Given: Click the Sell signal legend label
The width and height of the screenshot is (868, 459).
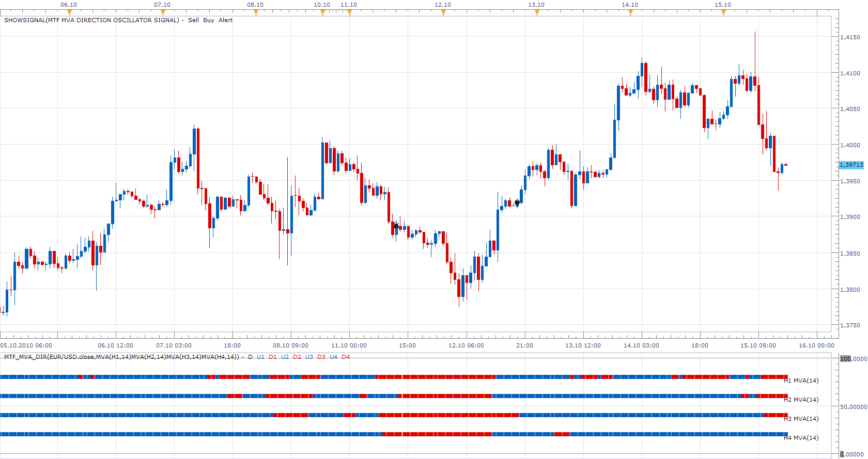Looking at the screenshot, I should (x=193, y=20).
